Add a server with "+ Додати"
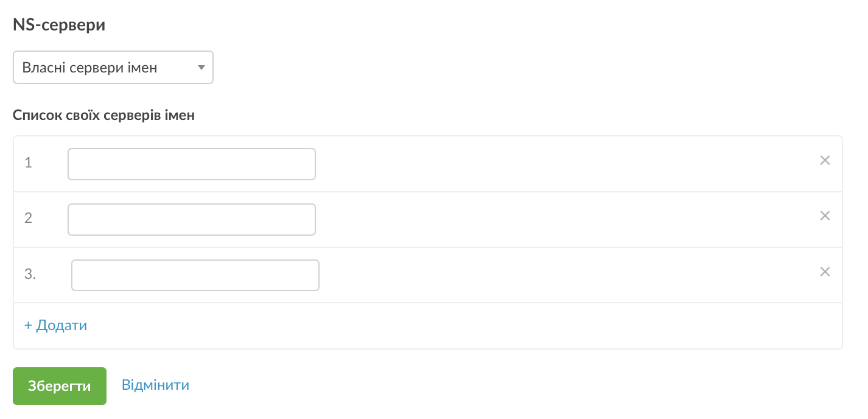868x419 pixels. [55, 325]
